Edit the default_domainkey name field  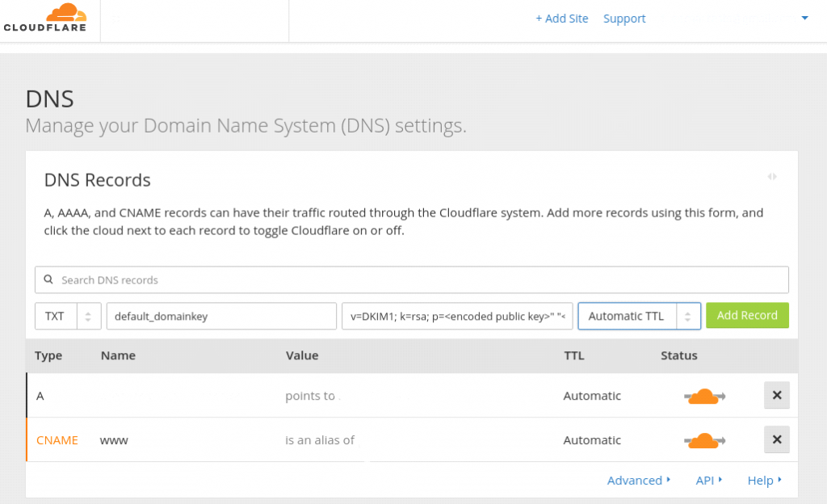click(221, 316)
